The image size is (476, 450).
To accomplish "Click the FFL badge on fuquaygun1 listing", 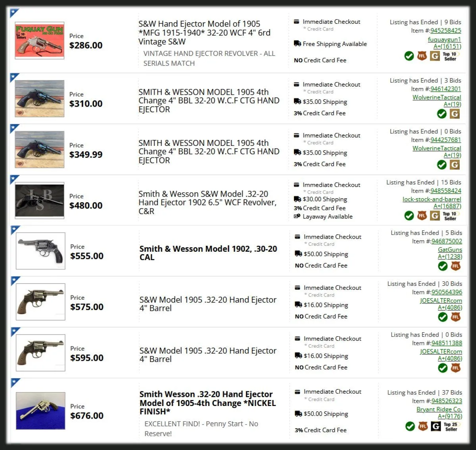I will (422, 56).
